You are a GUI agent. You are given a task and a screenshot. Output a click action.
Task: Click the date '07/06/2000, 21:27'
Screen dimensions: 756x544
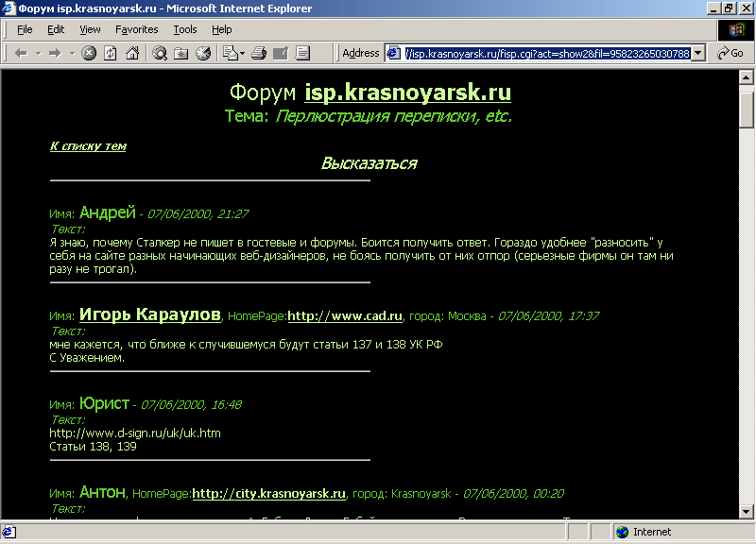(198, 214)
